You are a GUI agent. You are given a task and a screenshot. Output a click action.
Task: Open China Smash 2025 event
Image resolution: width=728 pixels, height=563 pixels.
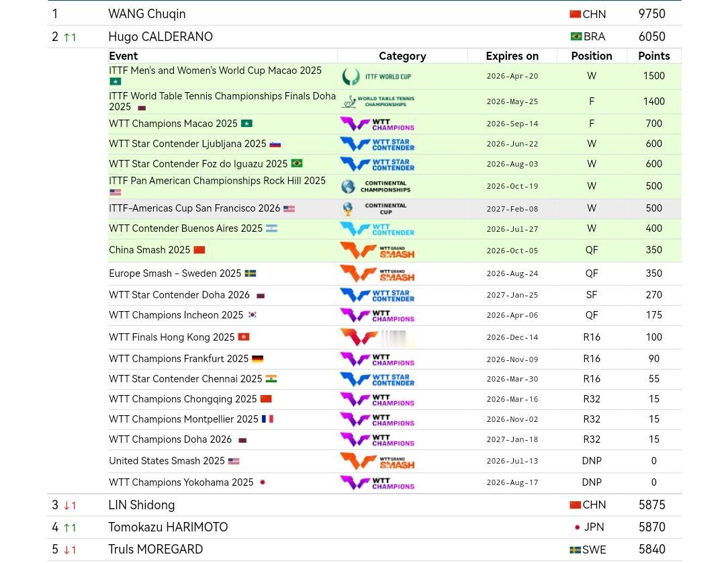click(x=150, y=250)
